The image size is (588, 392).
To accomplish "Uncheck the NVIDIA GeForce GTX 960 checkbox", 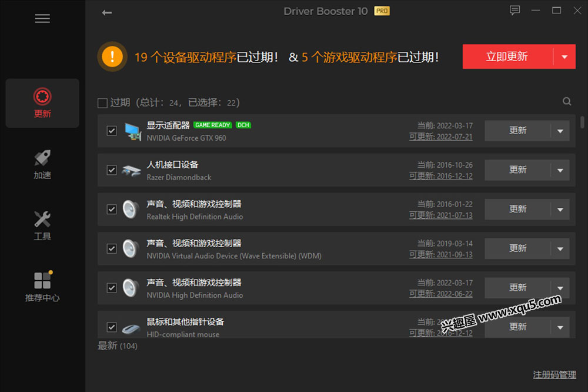I will pyautogui.click(x=111, y=131).
